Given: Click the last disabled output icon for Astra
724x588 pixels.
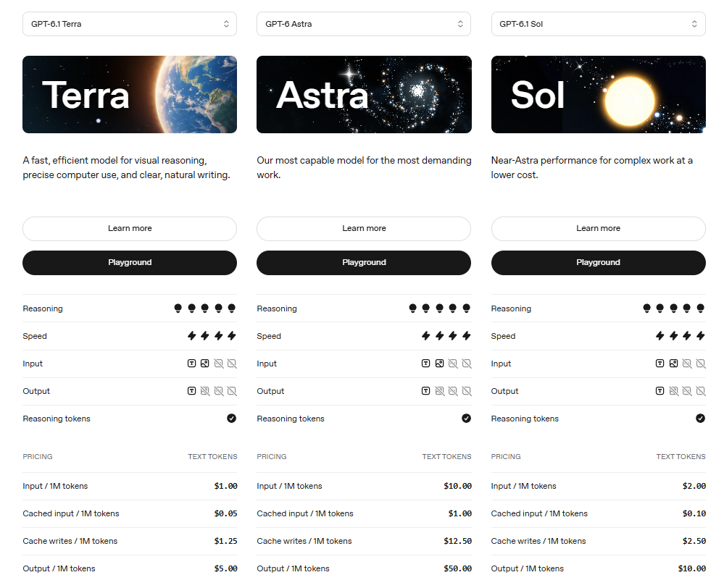Looking at the screenshot, I should click(467, 391).
